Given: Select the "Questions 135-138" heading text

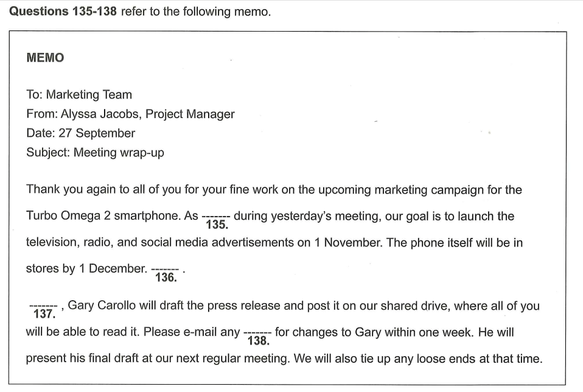Looking at the screenshot, I should [x=63, y=12].
